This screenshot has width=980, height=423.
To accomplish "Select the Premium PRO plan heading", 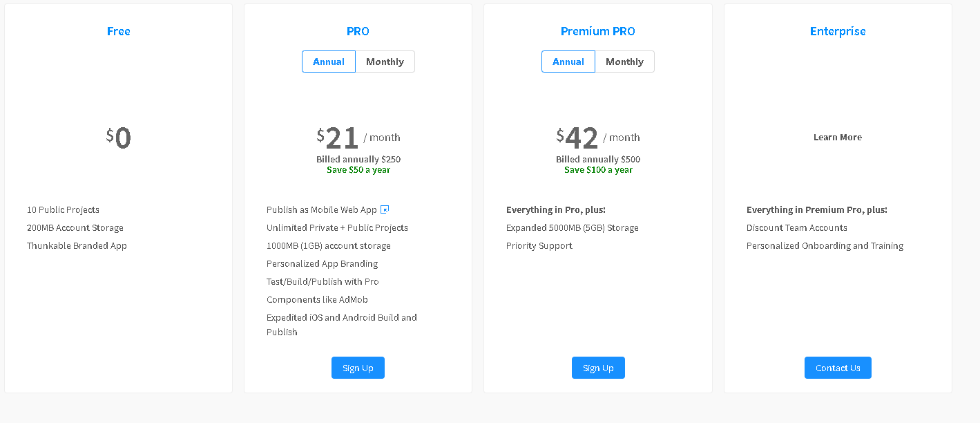I will click(598, 31).
